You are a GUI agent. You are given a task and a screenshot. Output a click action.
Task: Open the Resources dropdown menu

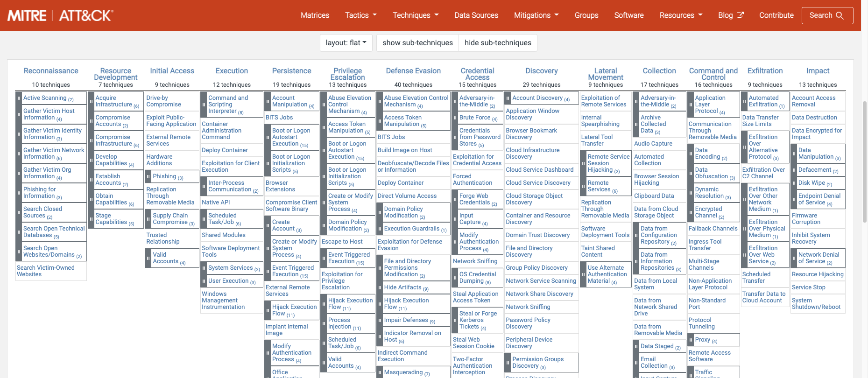coord(681,15)
